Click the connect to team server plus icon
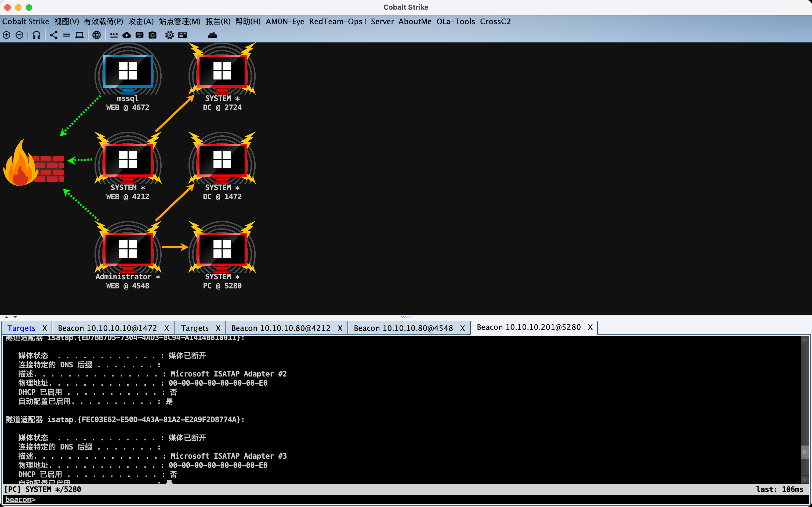Viewport: 812px width, 507px height. pyautogui.click(x=7, y=35)
